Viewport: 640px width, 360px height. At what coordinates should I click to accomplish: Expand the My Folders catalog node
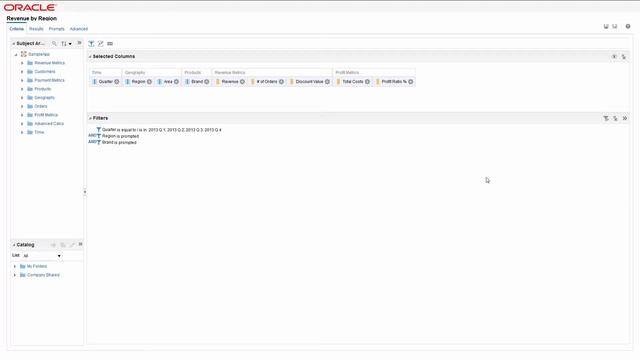15,267
